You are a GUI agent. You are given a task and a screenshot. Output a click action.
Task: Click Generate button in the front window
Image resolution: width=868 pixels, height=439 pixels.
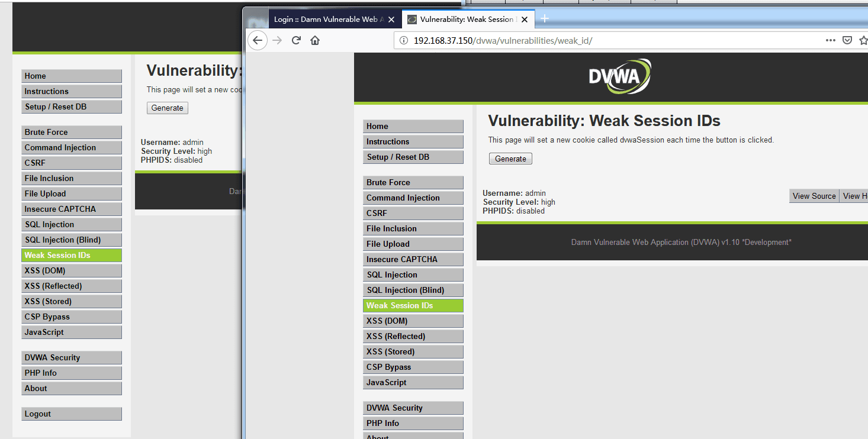pos(510,159)
